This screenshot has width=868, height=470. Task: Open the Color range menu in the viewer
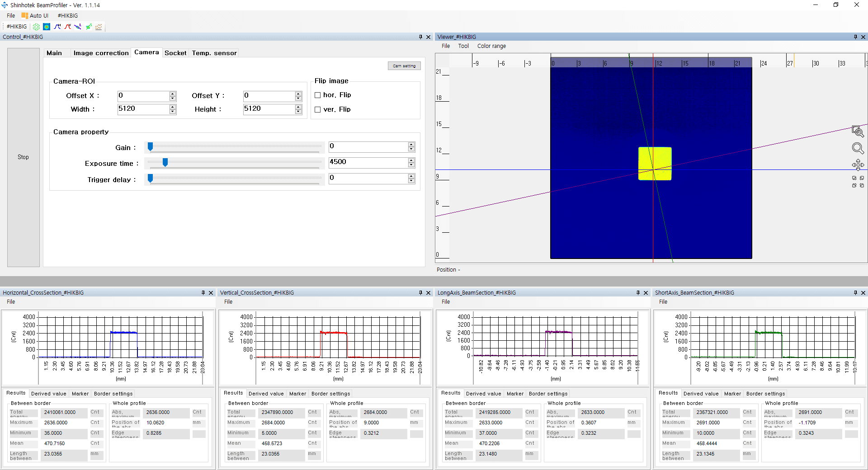coord(491,46)
